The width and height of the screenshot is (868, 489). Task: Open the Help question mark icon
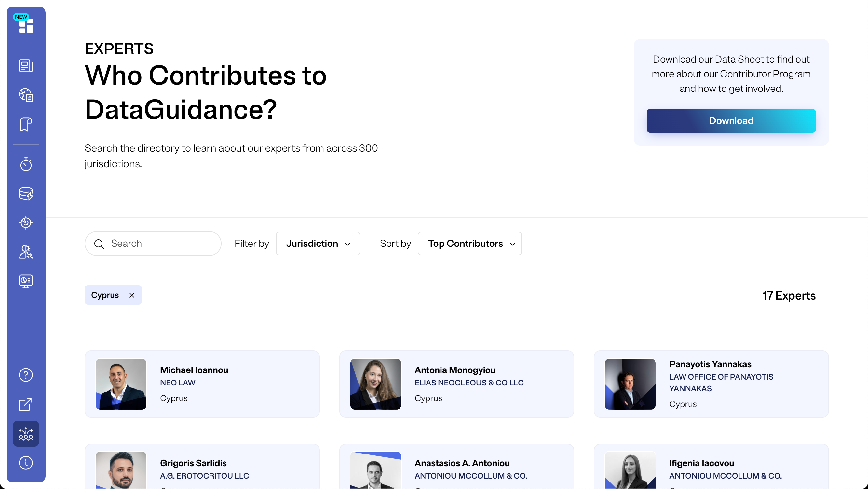26,375
